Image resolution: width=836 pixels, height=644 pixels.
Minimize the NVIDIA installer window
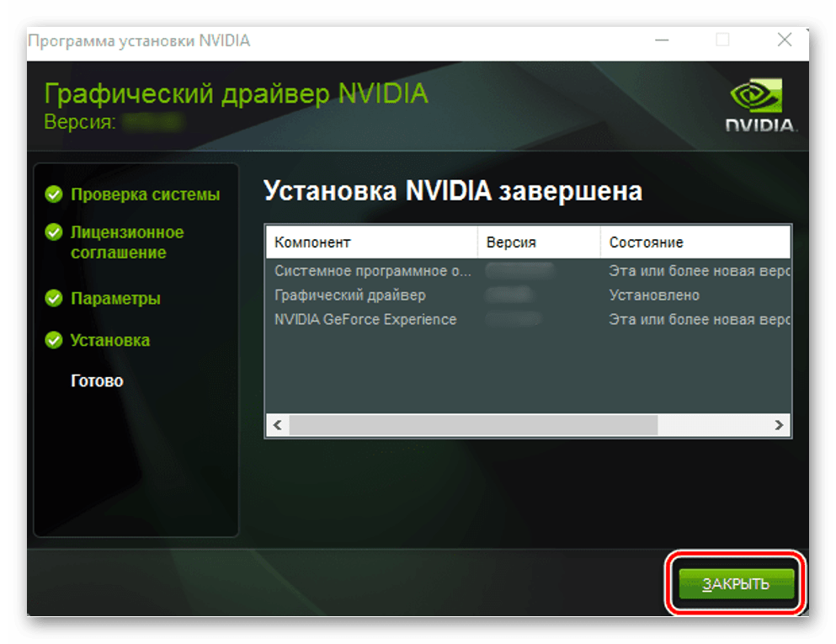click(x=662, y=40)
